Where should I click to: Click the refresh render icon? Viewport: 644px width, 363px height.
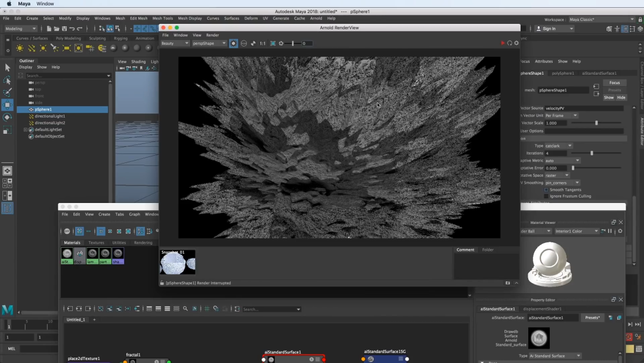tap(509, 43)
